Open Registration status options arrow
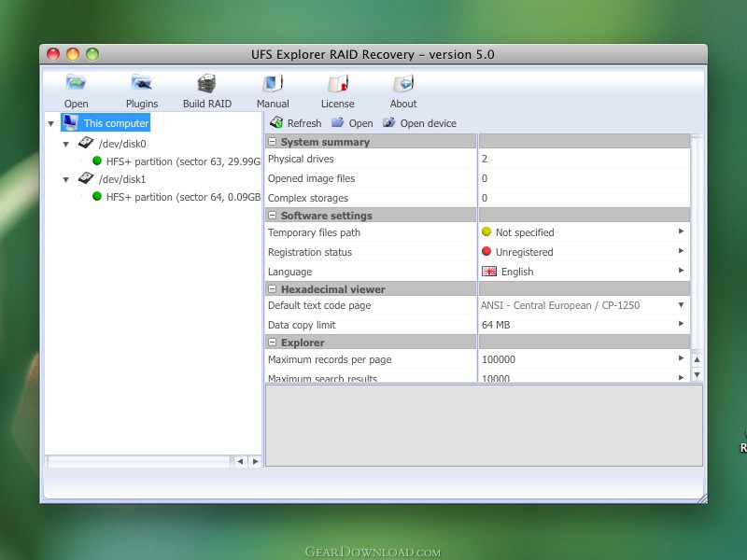747x560 pixels. coord(682,250)
